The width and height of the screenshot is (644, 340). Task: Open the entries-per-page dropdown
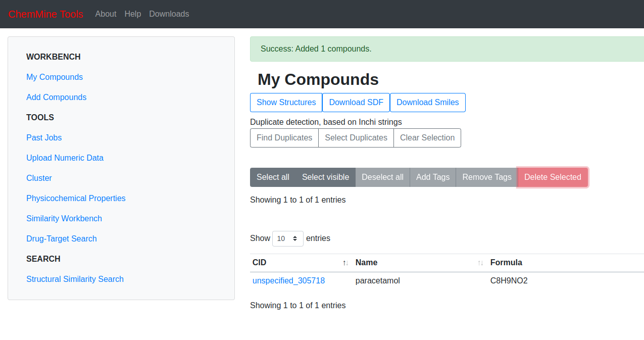pos(287,238)
